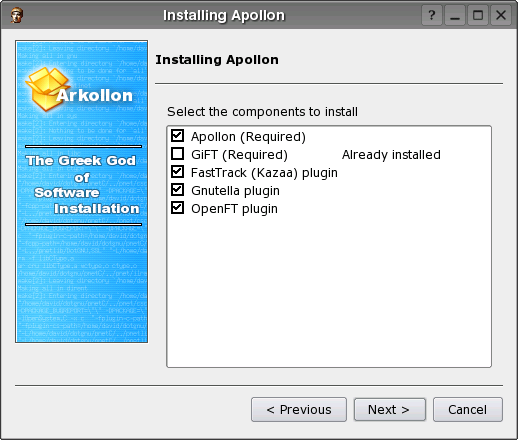
Task: Disable the Gnutella plugin checkbox
Action: [x=177, y=190]
